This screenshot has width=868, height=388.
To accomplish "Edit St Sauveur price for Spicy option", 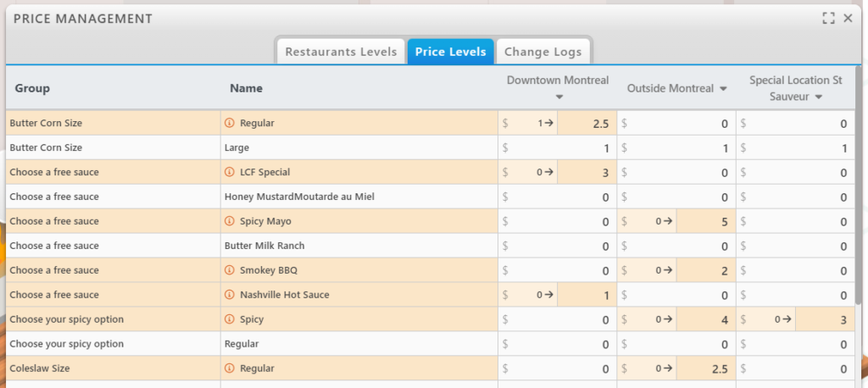I will [x=822, y=320].
